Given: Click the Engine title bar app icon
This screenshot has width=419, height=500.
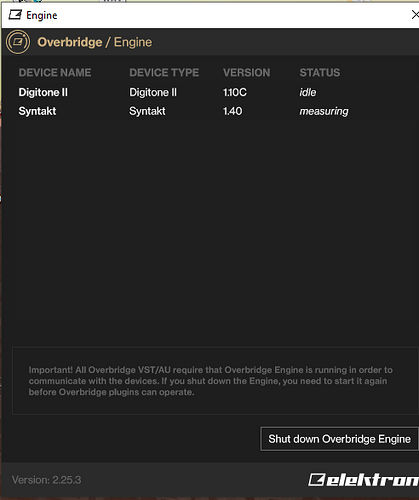Looking at the screenshot, I should point(15,15).
